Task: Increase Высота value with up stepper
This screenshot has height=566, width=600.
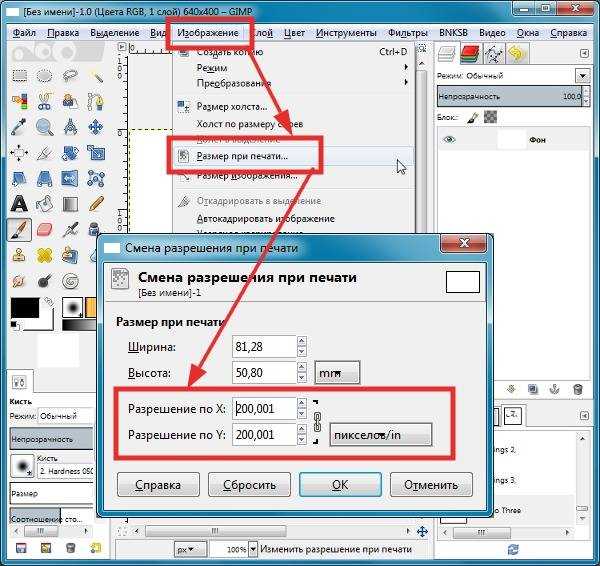Action: pyautogui.click(x=302, y=367)
